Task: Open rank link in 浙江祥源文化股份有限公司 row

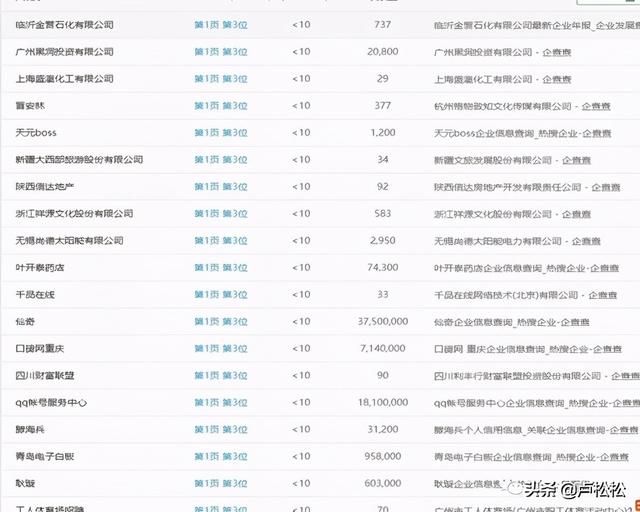Action: click(221, 214)
